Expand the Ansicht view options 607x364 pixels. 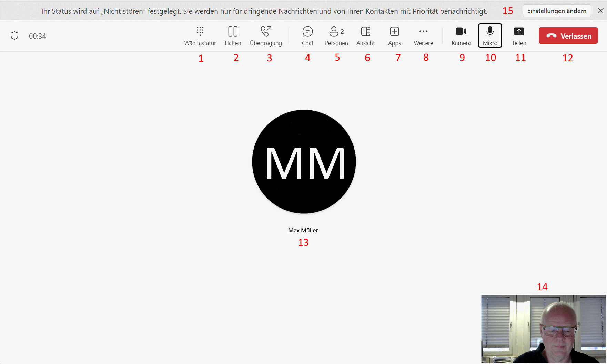tap(365, 36)
